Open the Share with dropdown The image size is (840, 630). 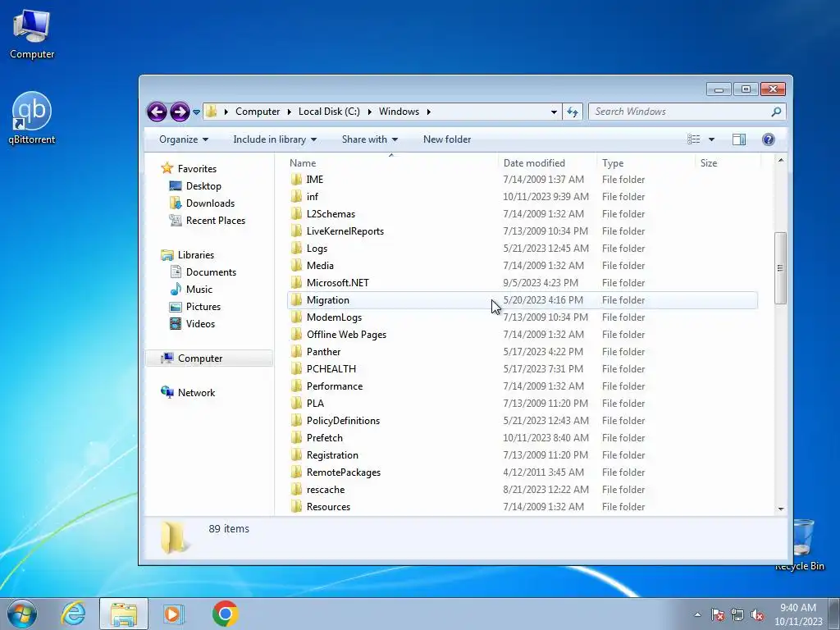pos(370,139)
